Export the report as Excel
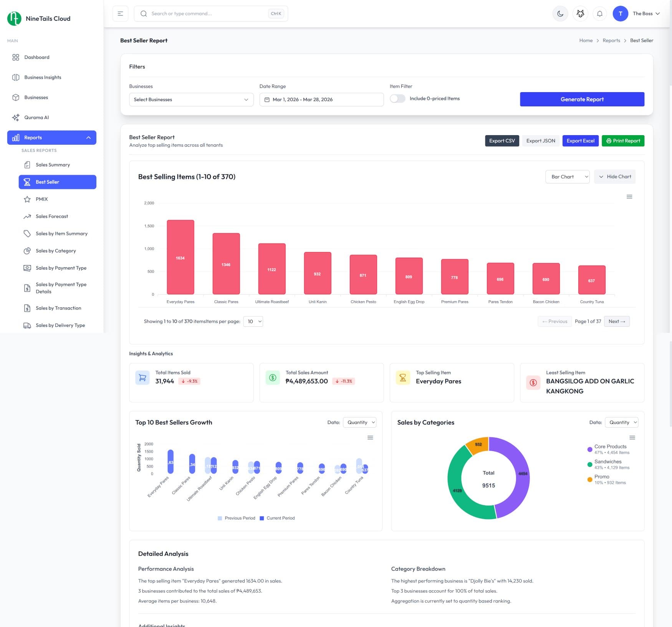672x627 pixels. pyautogui.click(x=580, y=141)
